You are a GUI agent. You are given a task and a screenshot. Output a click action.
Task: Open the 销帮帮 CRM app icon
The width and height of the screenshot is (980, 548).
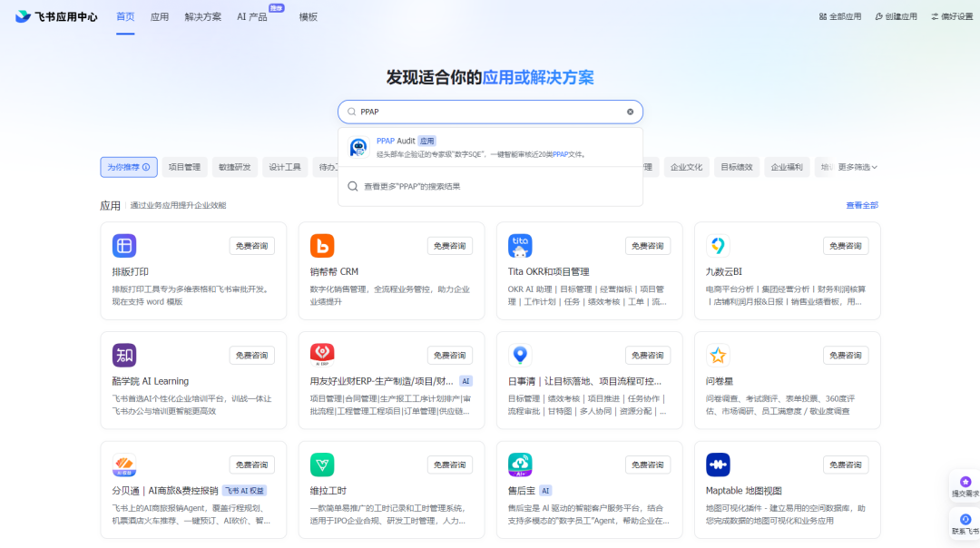point(322,246)
